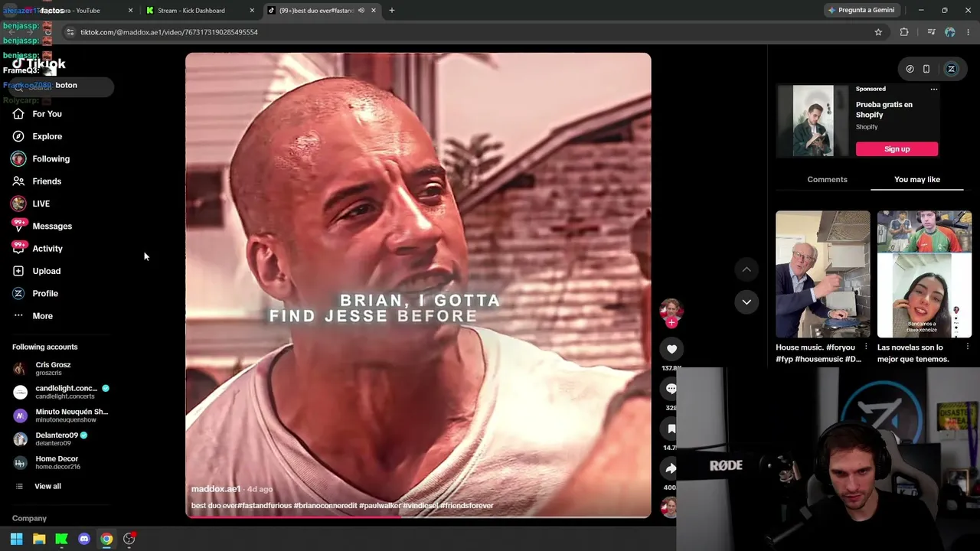Open File Explorer from the taskbar

click(x=39, y=539)
